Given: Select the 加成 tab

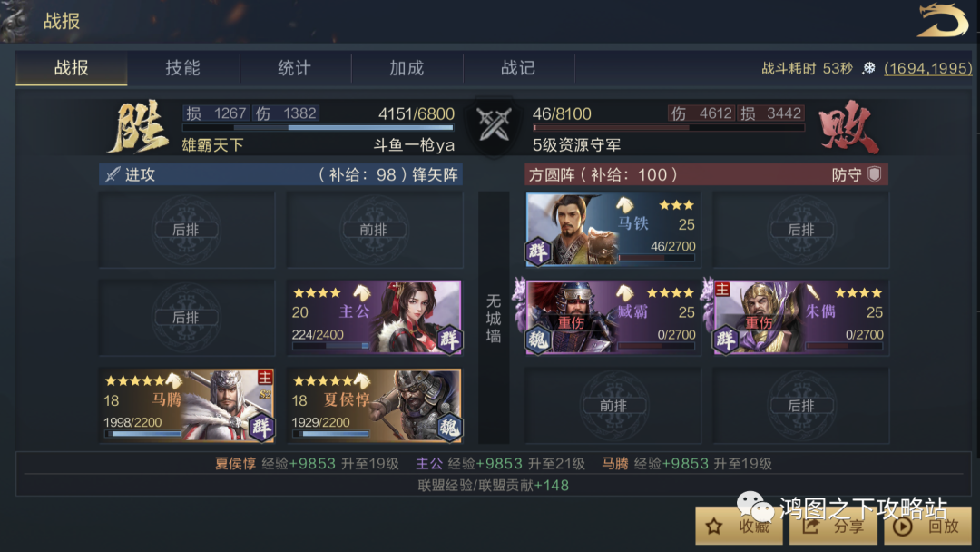Looking at the screenshot, I should click(407, 68).
